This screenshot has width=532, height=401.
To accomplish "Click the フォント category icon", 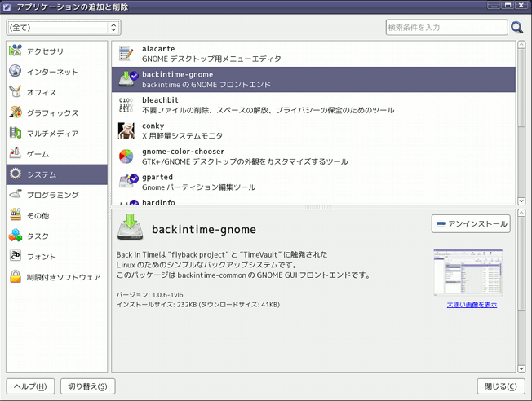I will 16,256.
